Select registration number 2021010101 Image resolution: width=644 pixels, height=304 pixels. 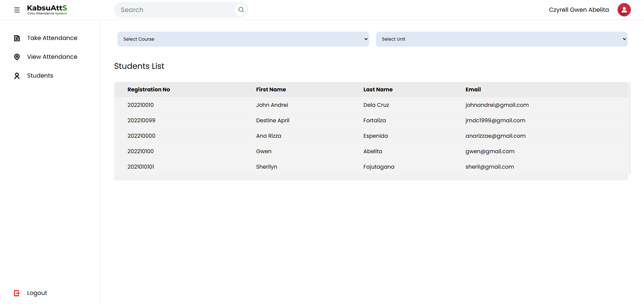pos(141,167)
